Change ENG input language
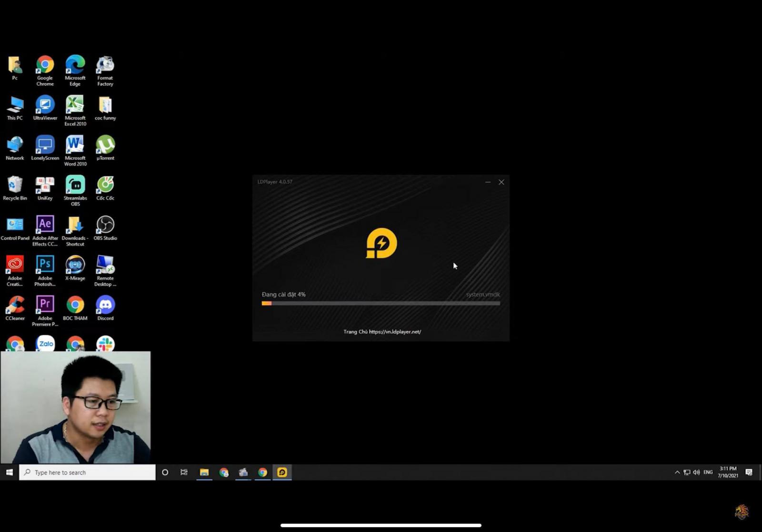Screen dimensions: 762x532 708,472
